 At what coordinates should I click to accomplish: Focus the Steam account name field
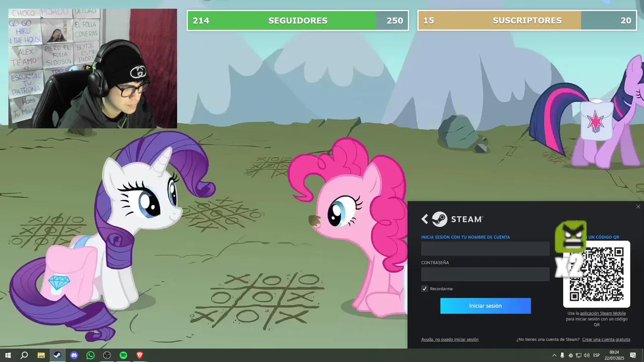point(485,248)
